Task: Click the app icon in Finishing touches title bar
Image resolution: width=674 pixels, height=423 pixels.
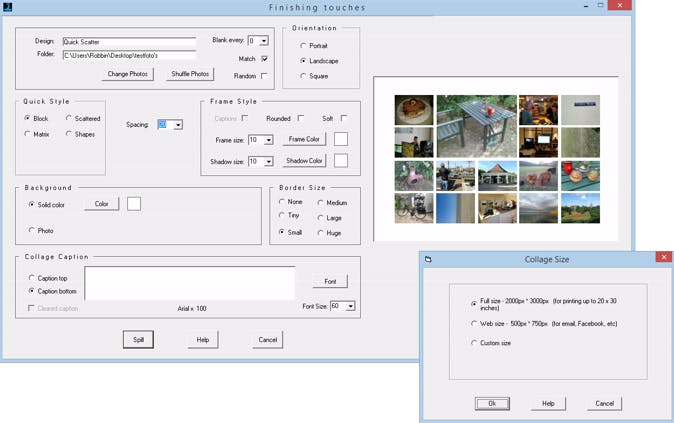Action: click(7, 7)
